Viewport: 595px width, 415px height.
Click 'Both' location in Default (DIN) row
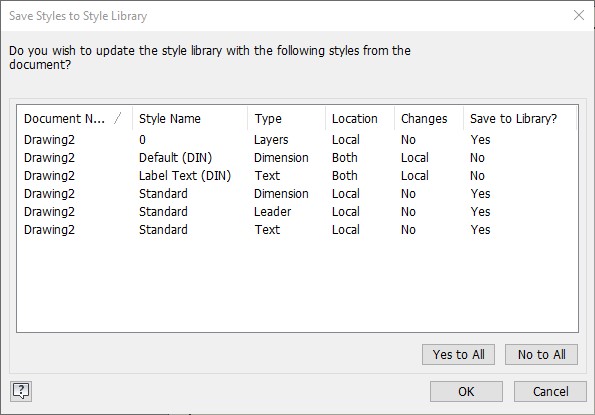point(345,157)
